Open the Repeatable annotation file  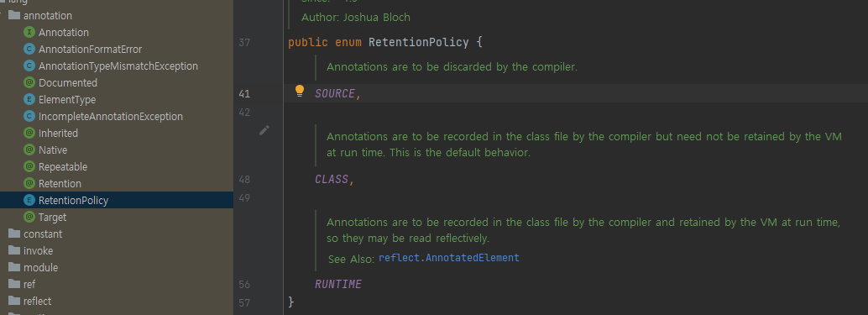[x=63, y=166]
